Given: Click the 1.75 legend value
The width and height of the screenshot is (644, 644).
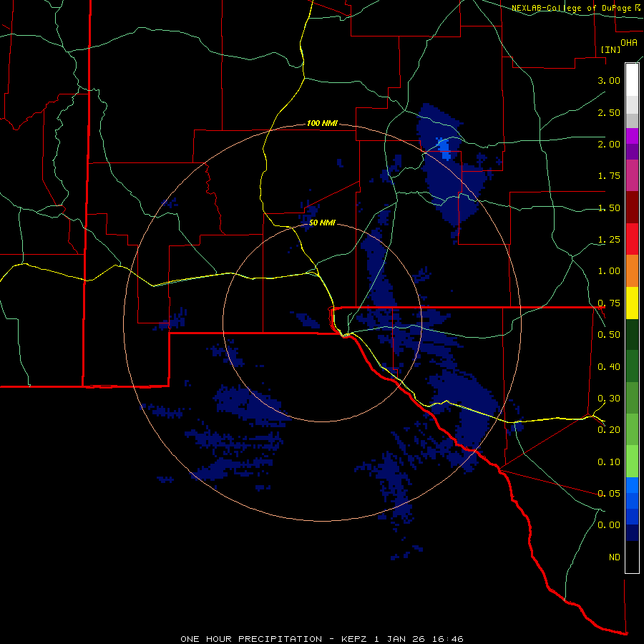Looking at the screenshot, I should 609,176.
